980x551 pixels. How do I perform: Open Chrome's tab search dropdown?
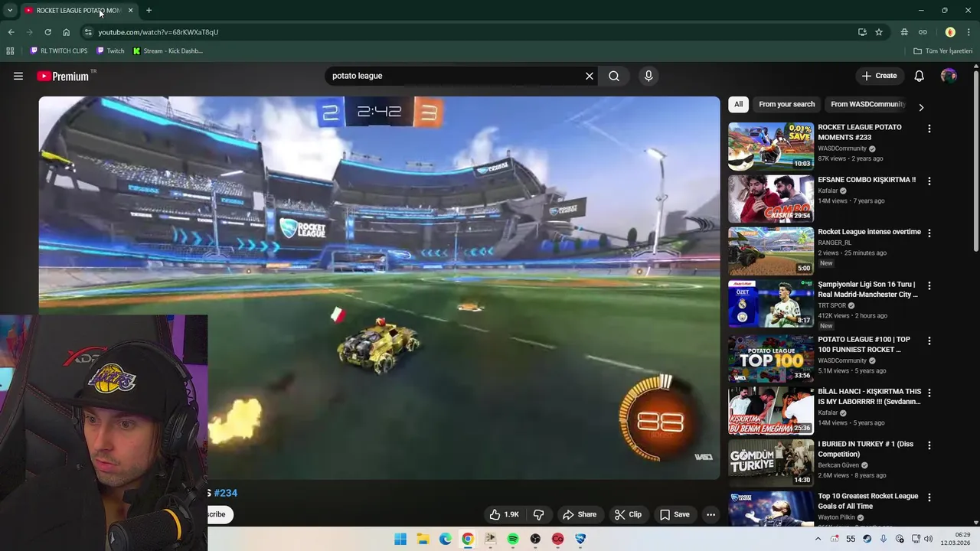click(x=10, y=10)
